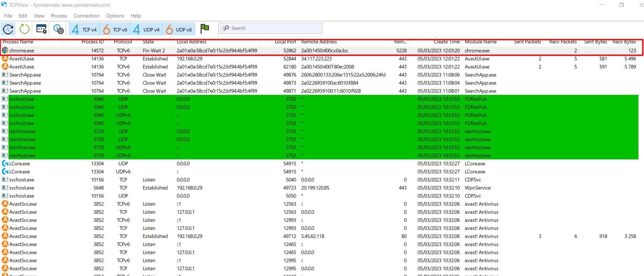Viewport: 644px width, 276px height.
Task: Click the green flag states filter icon
Action: pos(205,29)
